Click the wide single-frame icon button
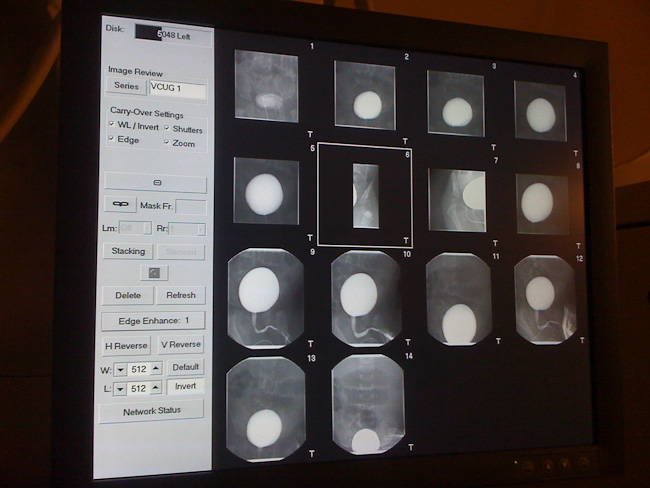The width and height of the screenshot is (650, 488). click(155, 184)
